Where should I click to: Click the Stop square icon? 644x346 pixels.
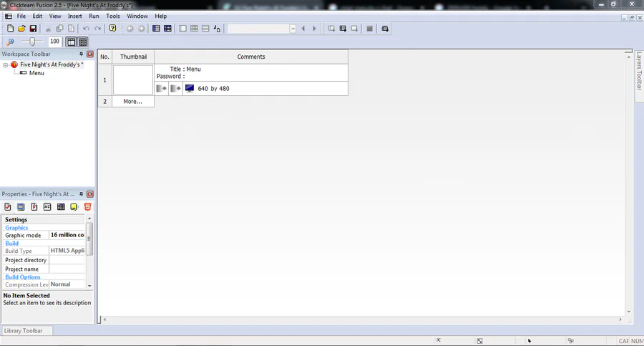(x=370, y=29)
